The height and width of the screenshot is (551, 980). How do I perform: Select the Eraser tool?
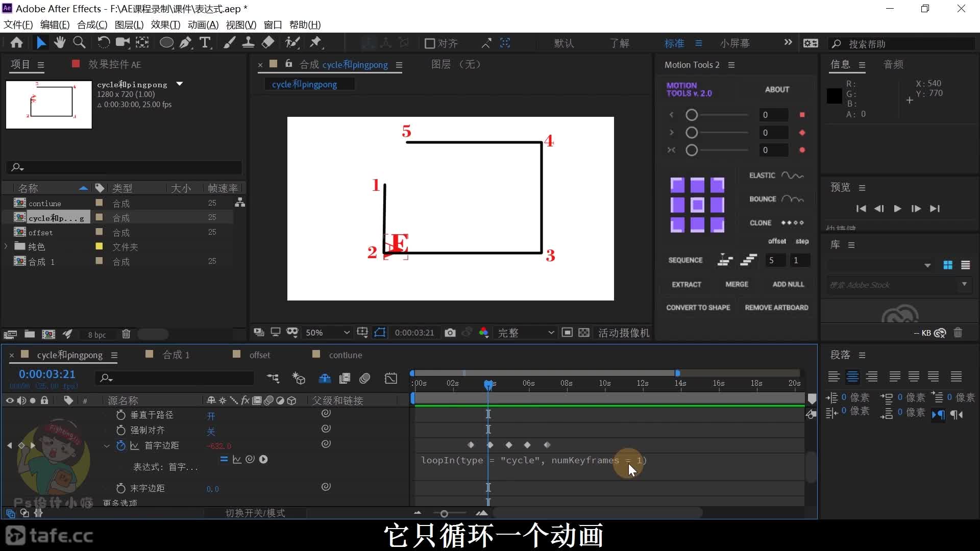click(268, 43)
